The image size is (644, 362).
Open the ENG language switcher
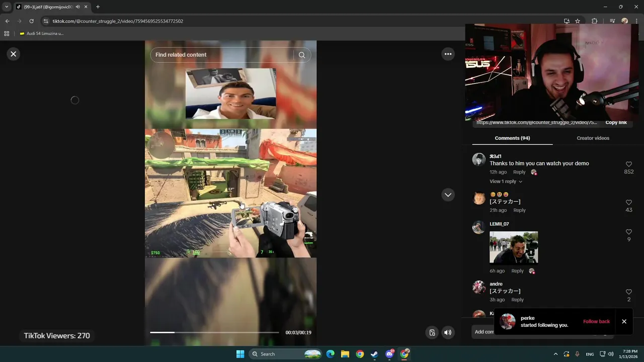click(590, 354)
